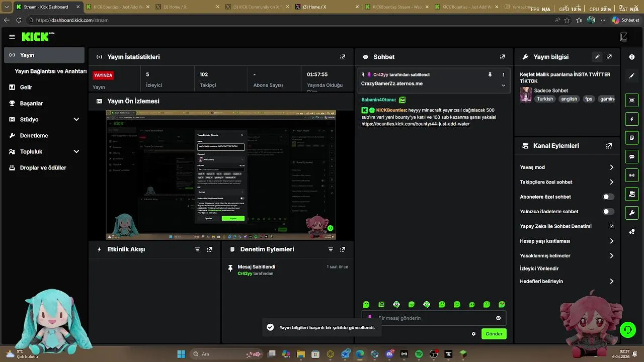The height and width of the screenshot is (362, 644).
Task: Open Takipçilere özel sohbet options
Action: click(567, 182)
